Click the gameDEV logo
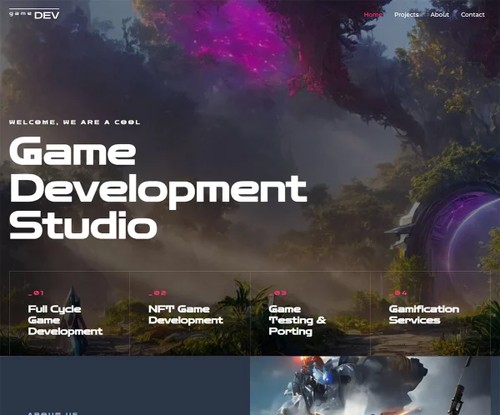Viewport: 500px width, 415px height. click(x=34, y=14)
